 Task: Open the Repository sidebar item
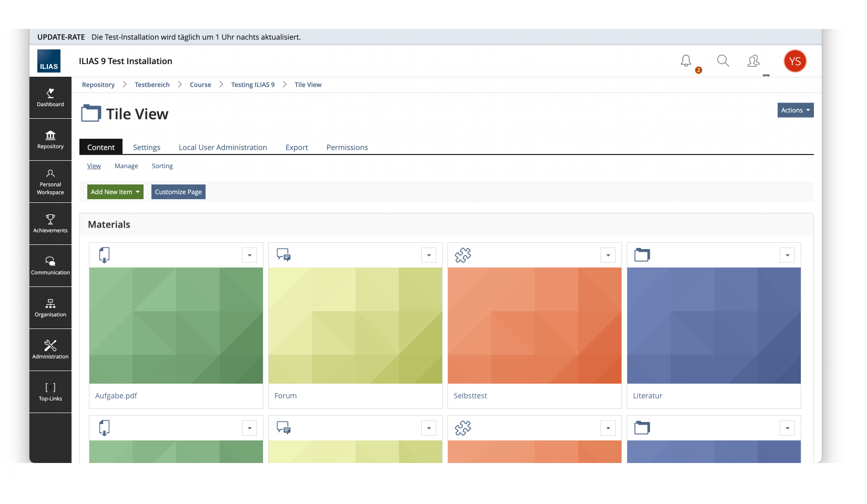(50, 140)
